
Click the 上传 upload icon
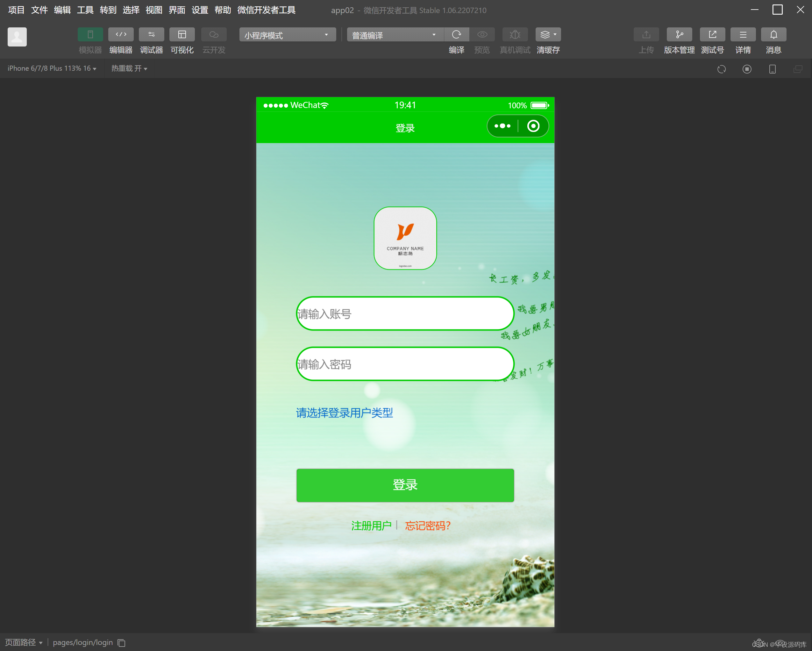646,34
